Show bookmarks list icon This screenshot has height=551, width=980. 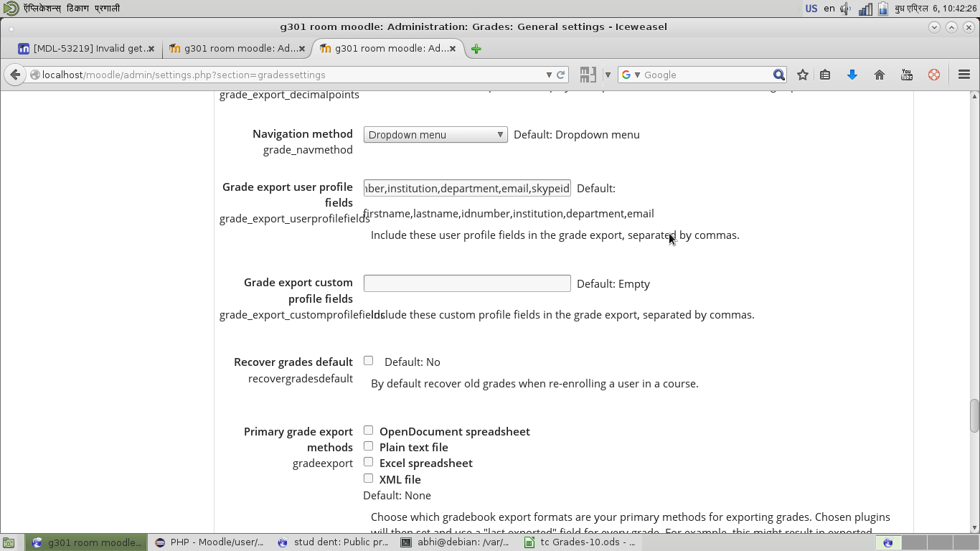click(x=825, y=75)
